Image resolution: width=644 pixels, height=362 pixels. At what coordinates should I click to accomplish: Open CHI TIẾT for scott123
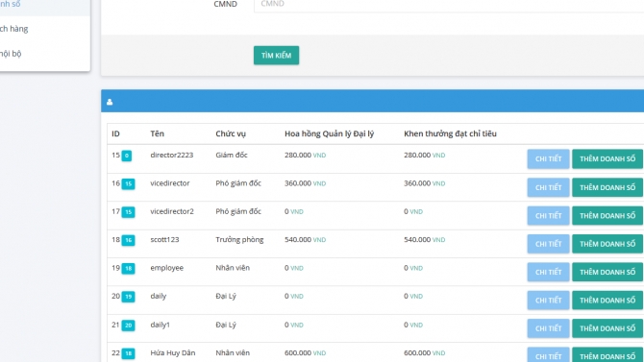[x=548, y=244]
